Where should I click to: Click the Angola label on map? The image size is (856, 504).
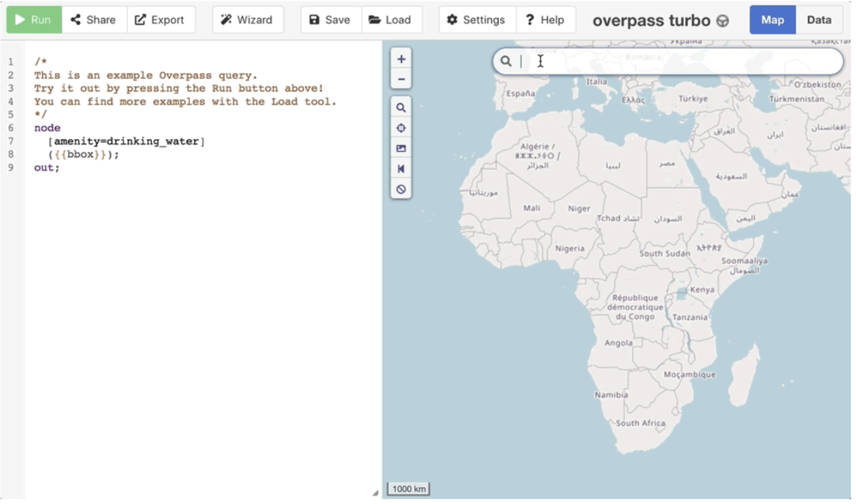coord(618,343)
